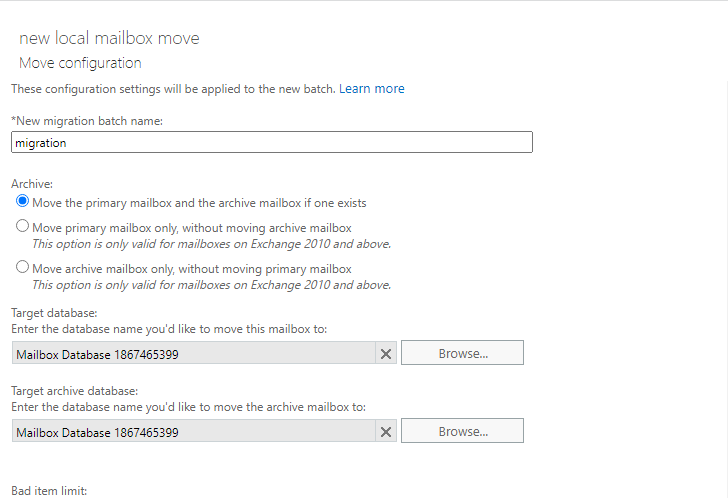This screenshot has width=728, height=498.
Task: Click the Target database name box
Action: 194,353
